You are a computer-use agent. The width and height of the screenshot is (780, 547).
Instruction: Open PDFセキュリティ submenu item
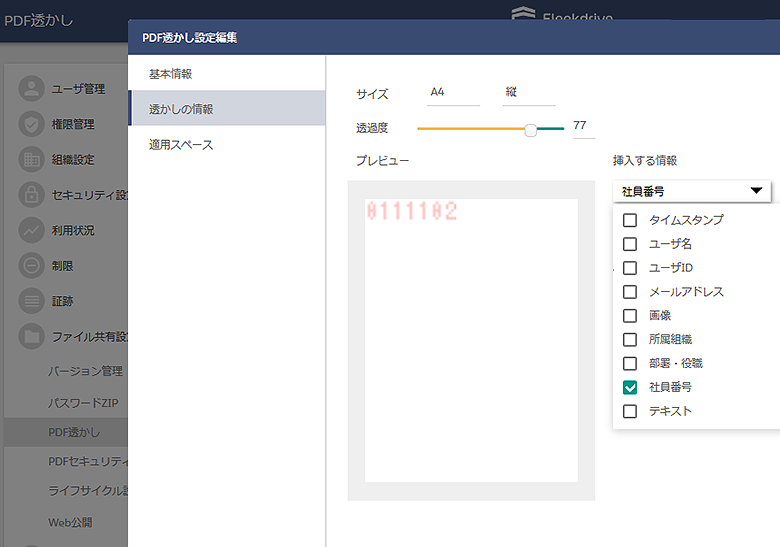pos(88,461)
